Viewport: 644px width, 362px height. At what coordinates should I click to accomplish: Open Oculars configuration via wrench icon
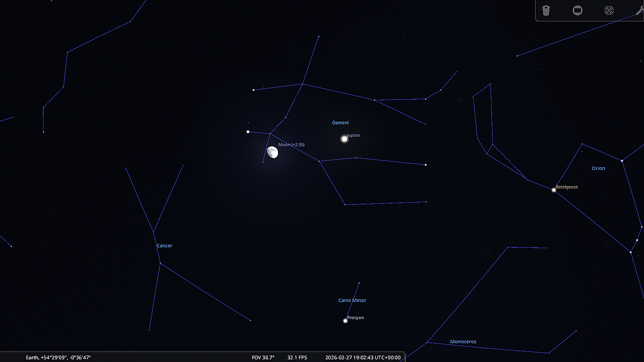click(x=639, y=11)
